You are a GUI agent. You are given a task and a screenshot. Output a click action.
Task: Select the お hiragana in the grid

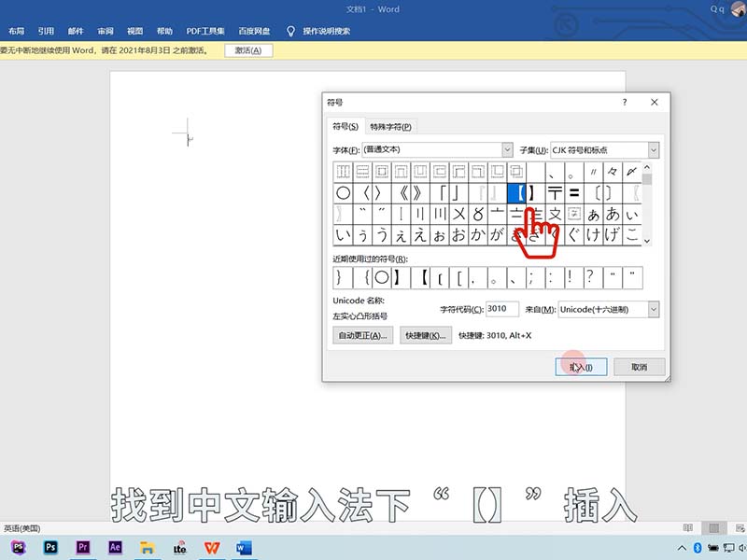click(458, 235)
